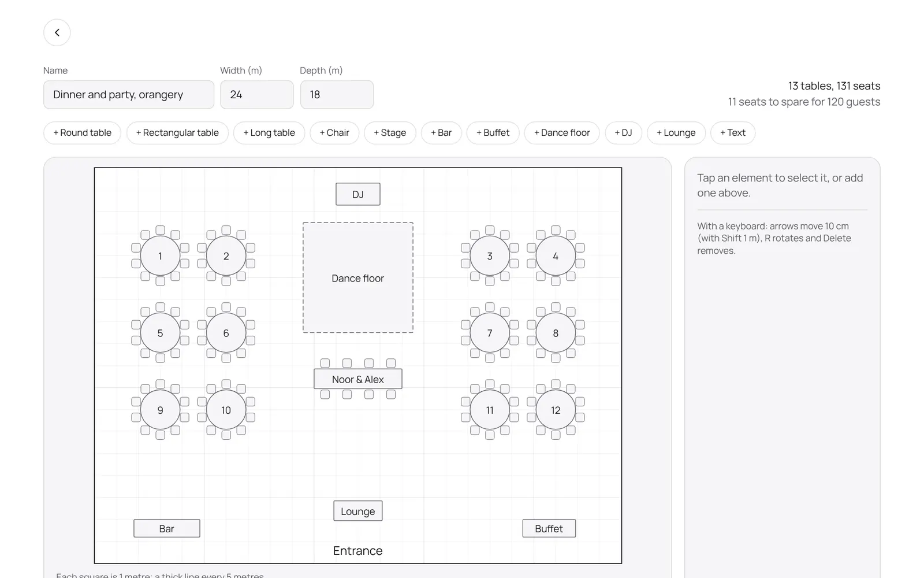The height and width of the screenshot is (578, 924).
Task: Click '11 seats to spare for 120 guests'
Action: point(804,102)
